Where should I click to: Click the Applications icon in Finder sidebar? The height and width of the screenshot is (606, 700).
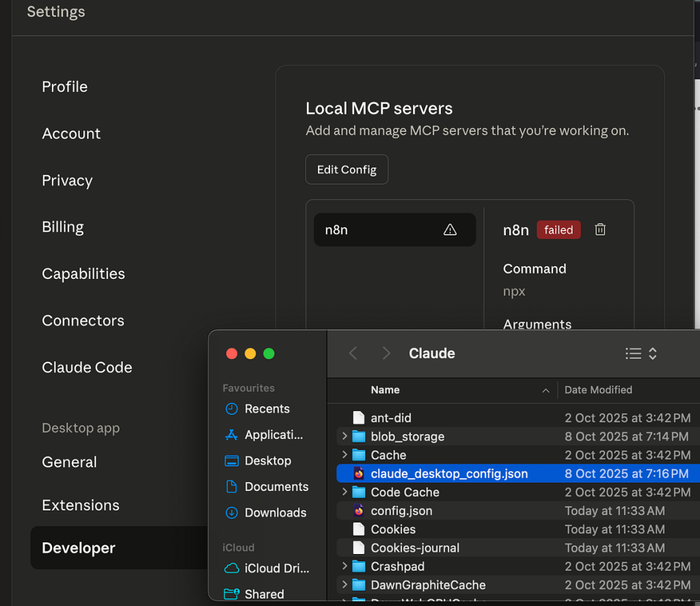click(x=231, y=434)
